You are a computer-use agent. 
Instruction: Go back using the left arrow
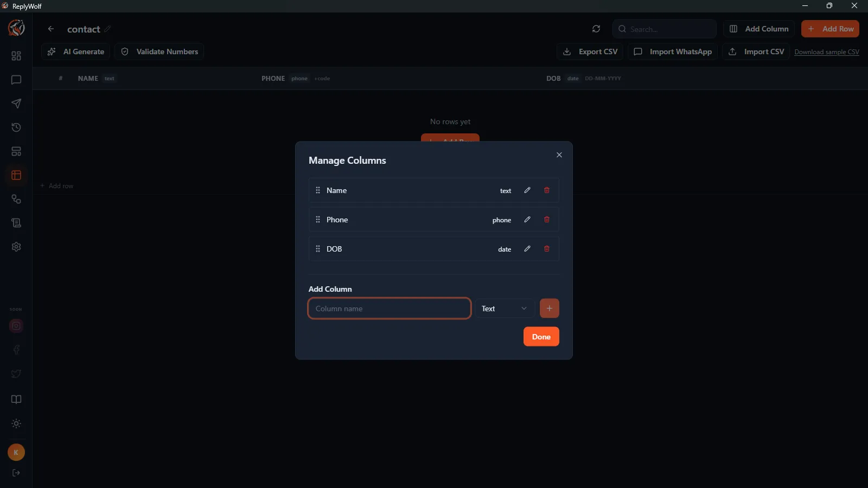(x=51, y=29)
